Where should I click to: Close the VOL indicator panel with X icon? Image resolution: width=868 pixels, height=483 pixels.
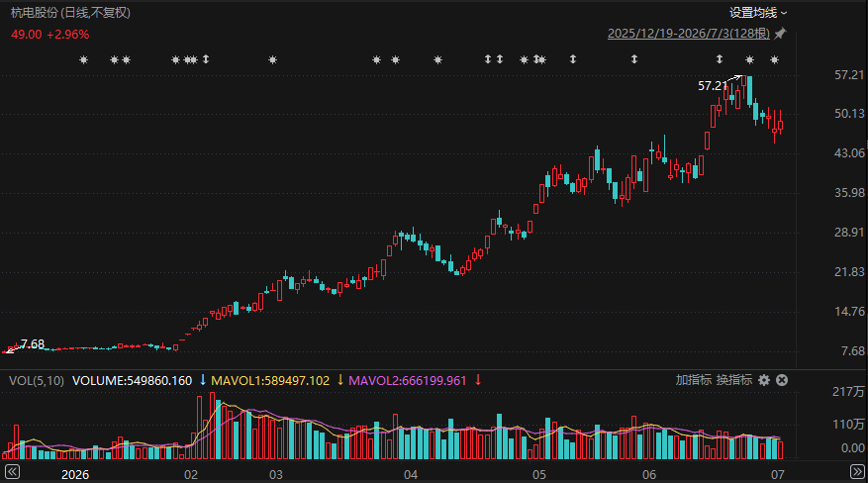click(x=782, y=380)
